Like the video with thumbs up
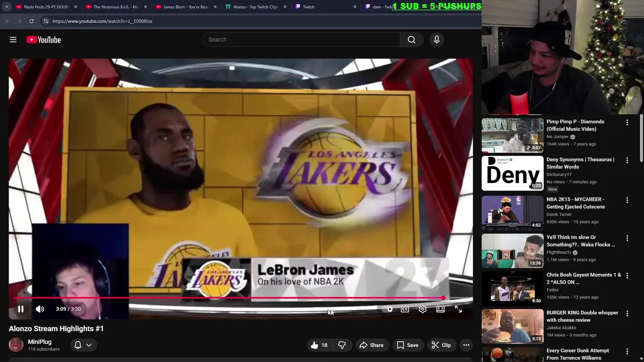The image size is (644, 362). (319, 345)
